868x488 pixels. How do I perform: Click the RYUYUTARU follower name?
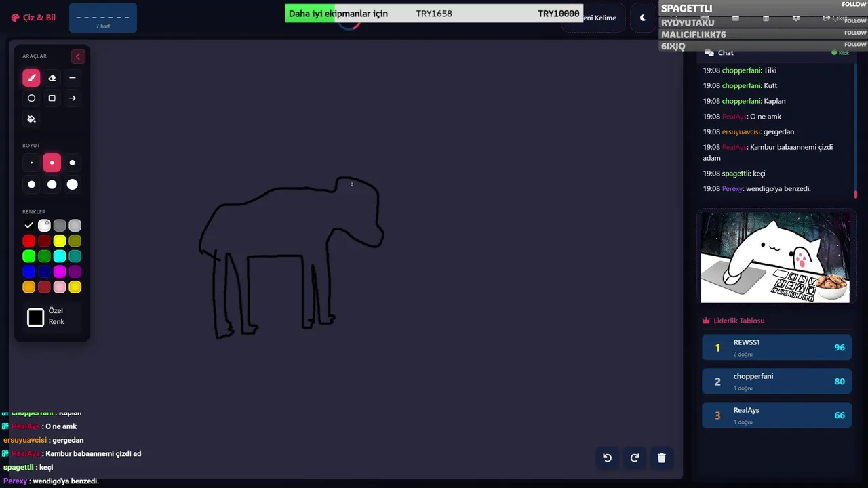click(688, 23)
